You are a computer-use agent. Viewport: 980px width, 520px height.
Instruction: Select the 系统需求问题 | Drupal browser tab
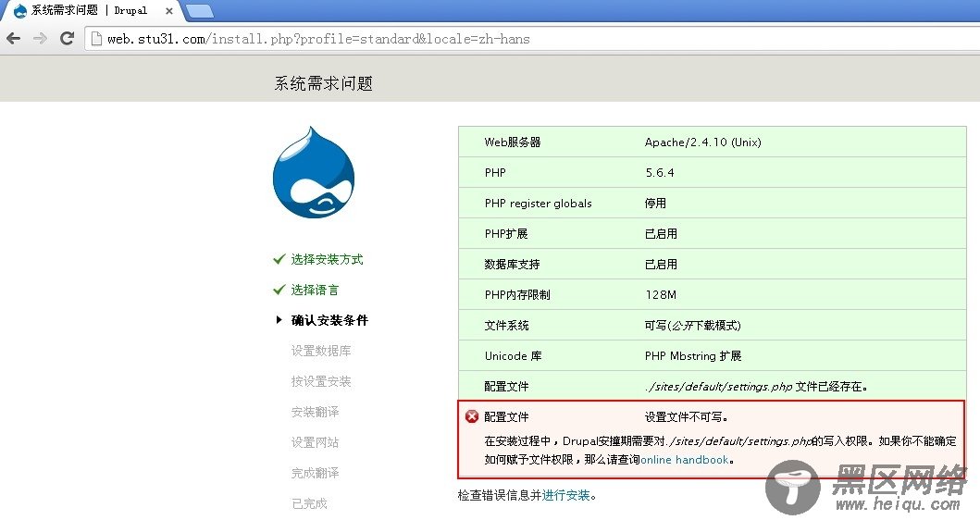pos(93,10)
